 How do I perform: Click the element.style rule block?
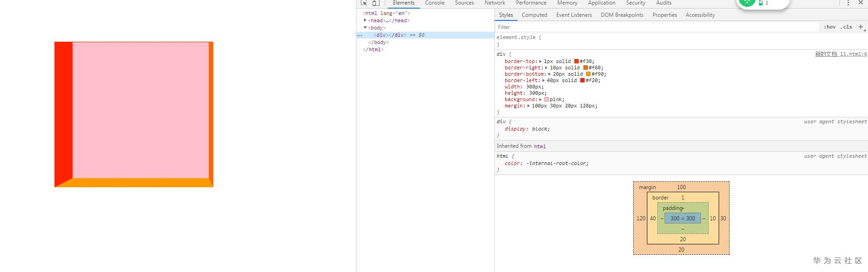coord(681,41)
